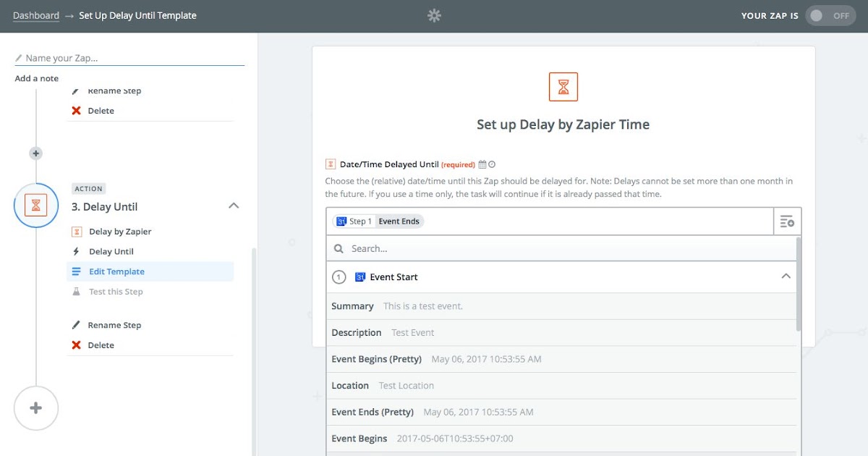Screen dimensions: 868x456
Task: Open the Dashboard link
Action: (36, 15)
